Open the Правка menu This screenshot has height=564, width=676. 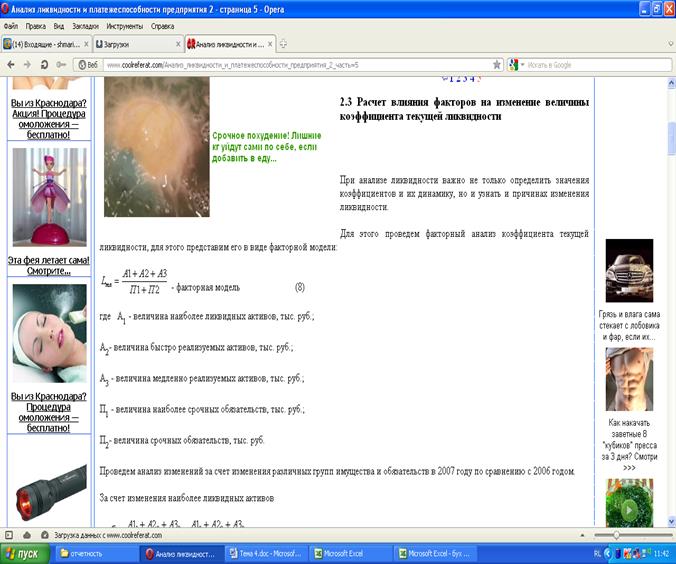coord(35,26)
